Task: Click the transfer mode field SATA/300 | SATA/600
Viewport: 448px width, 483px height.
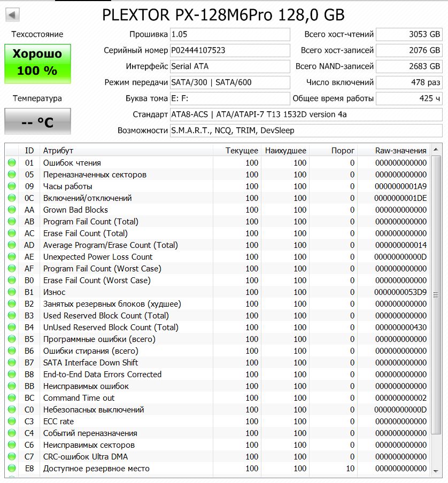Action: click(x=230, y=83)
